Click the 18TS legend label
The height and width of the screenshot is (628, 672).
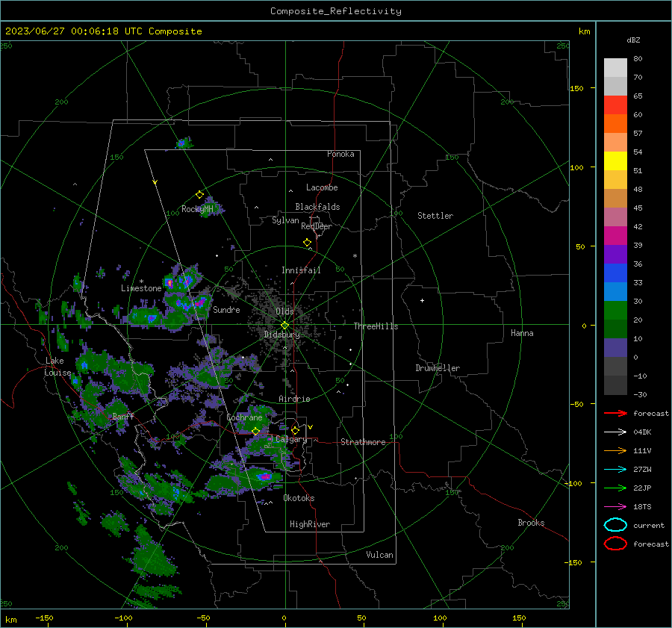(x=642, y=507)
